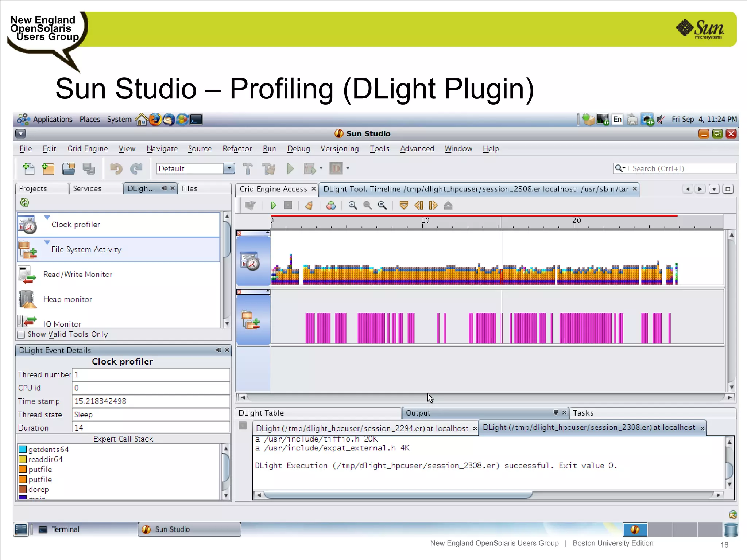747x560 pixels.
Task: Click the filter funnel icon in timeline toolbar
Action: pos(404,206)
